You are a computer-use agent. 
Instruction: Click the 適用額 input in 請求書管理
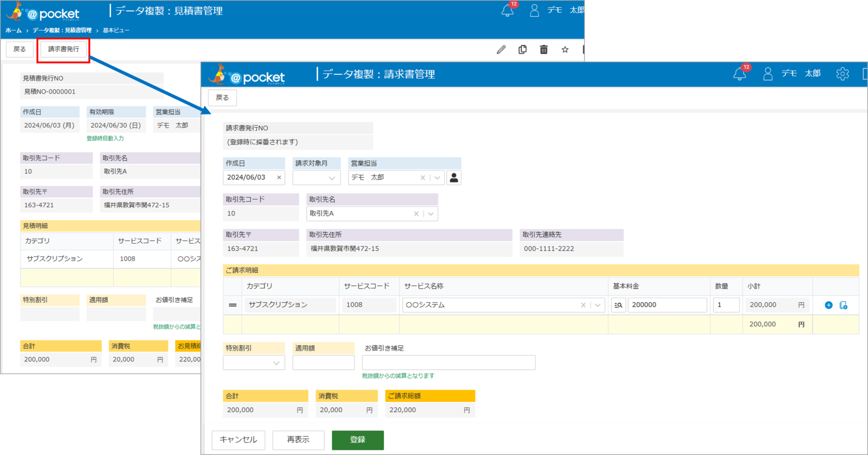(323, 363)
